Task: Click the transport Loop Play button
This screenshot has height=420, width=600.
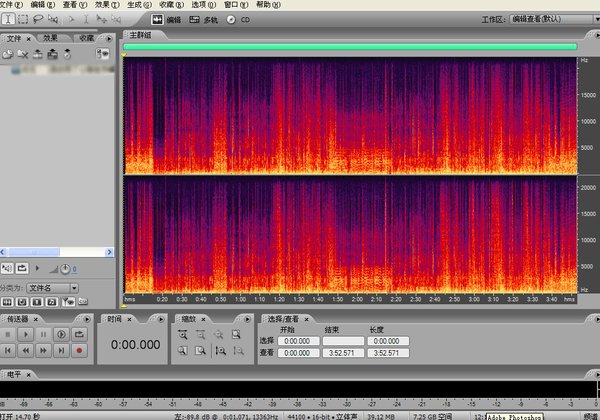Action: (79, 334)
